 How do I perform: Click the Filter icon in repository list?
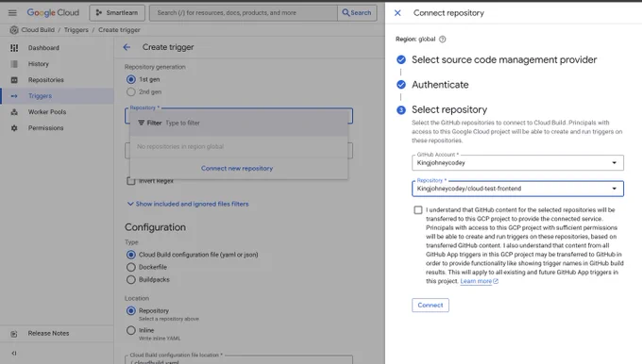click(x=142, y=123)
